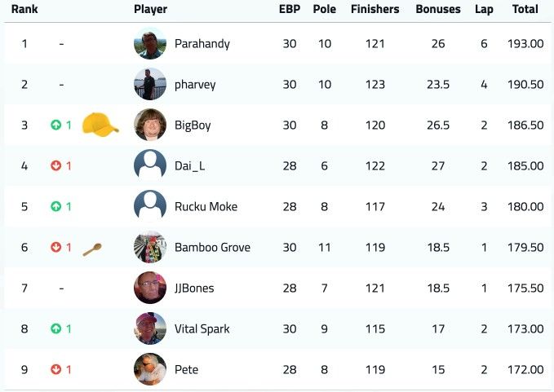Screen dimensions: 554x392
Task: Open the Vital Spark player name link
Action: tap(202, 329)
